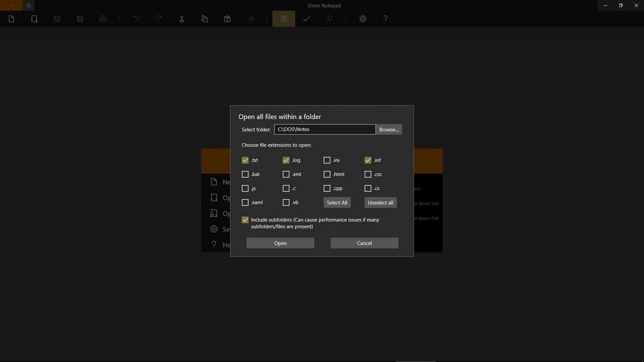Click the Browse... button
This screenshot has height=362, width=644.
389,130
